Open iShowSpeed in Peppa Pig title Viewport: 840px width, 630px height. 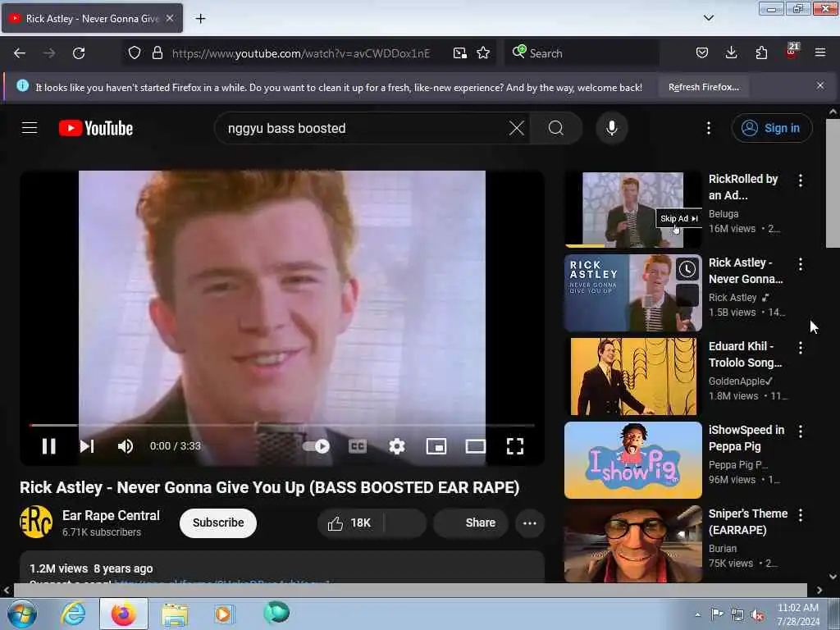[x=746, y=438]
